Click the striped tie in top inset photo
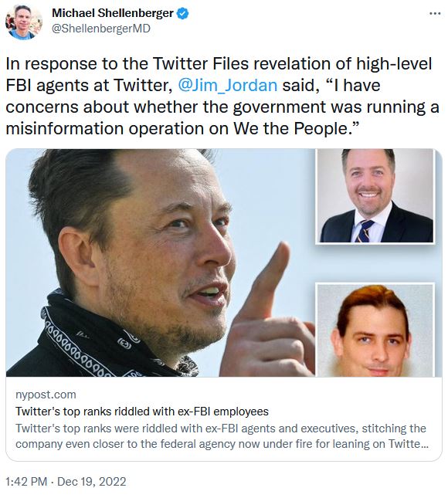This screenshot has width=448, height=498. [x=365, y=231]
